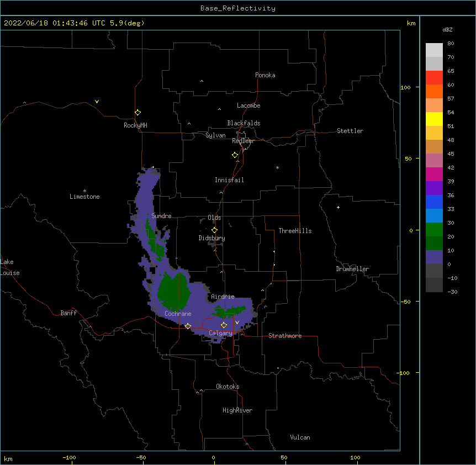This screenshot has height=465, width=476.
Task: Click the yellow diamond marker south of RedDeer
Action: (235, 155)
